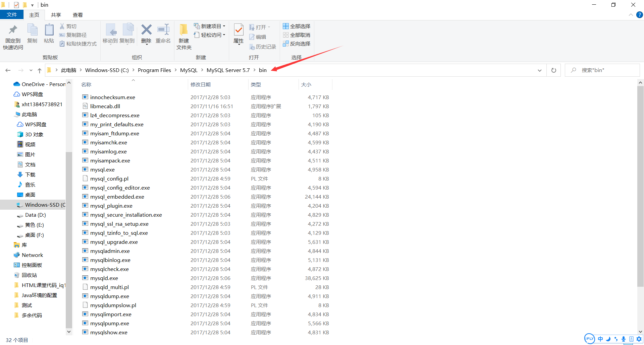Click Copy path (复制路径)
644x345 pixels.
tap(73, 35)
